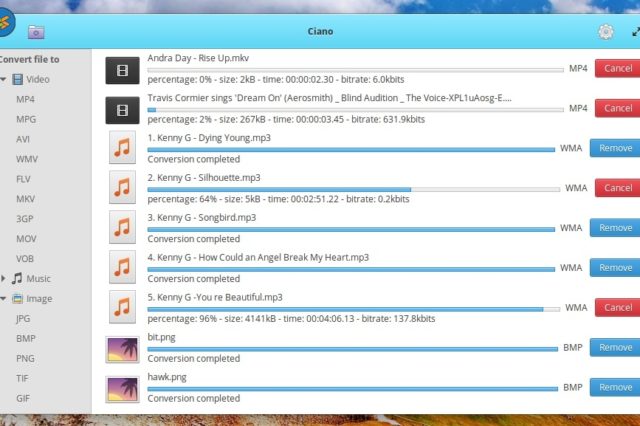Click the film icon for Andra Day video
Screen dimensions: 640x426
(122, 69)
